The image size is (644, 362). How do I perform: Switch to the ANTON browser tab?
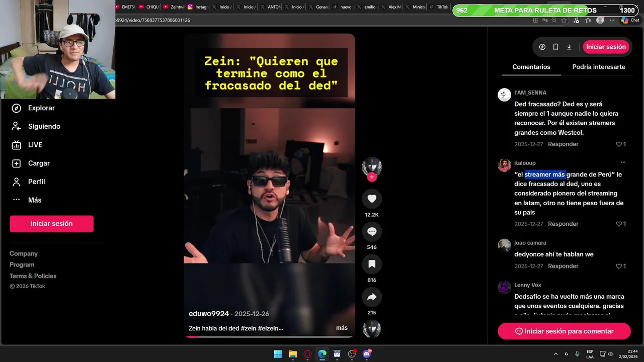pos(270,7)
